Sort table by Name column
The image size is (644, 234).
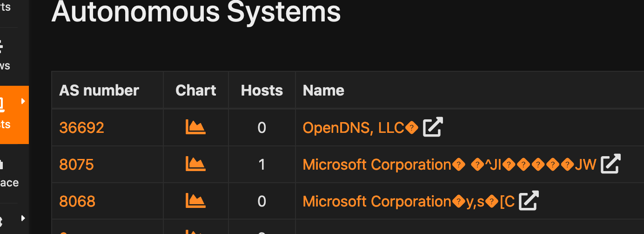click(323, 90)
